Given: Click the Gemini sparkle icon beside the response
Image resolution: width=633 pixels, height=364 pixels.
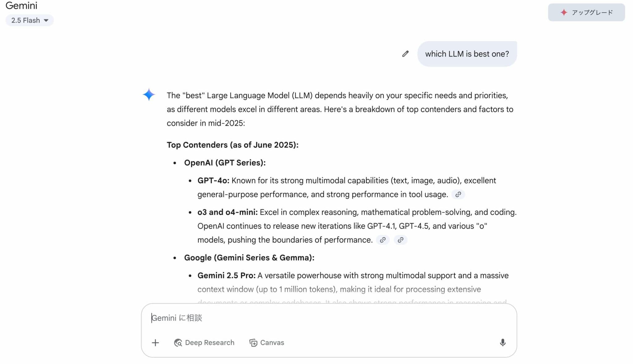Looking at the screenshot, I should 149,94.
